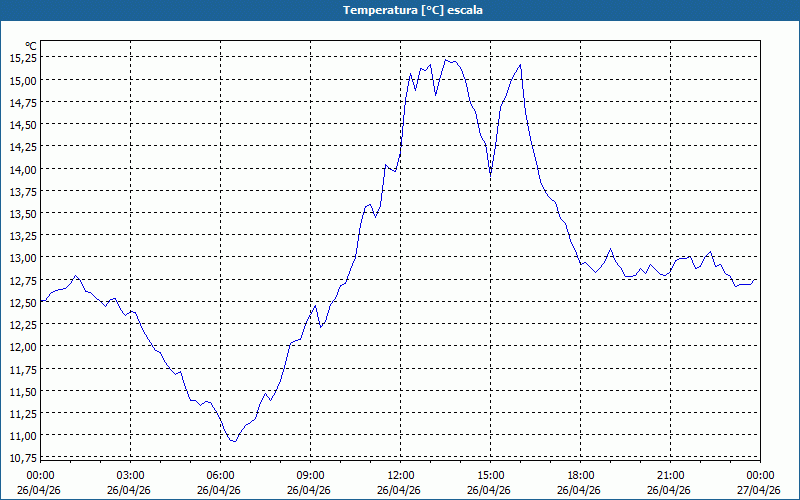
Task: Select the 13,75 scale value
Action: point(23,191)
